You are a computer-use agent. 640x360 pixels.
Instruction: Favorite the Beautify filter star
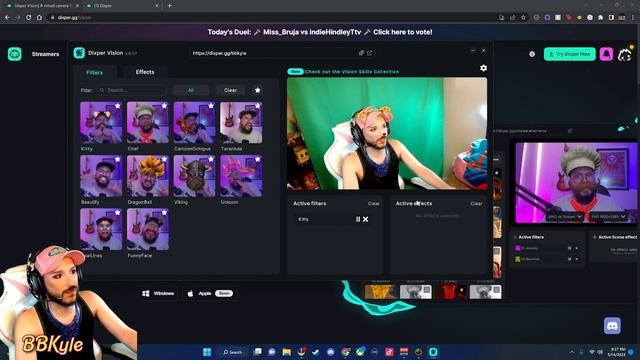[x=118, y=159]
